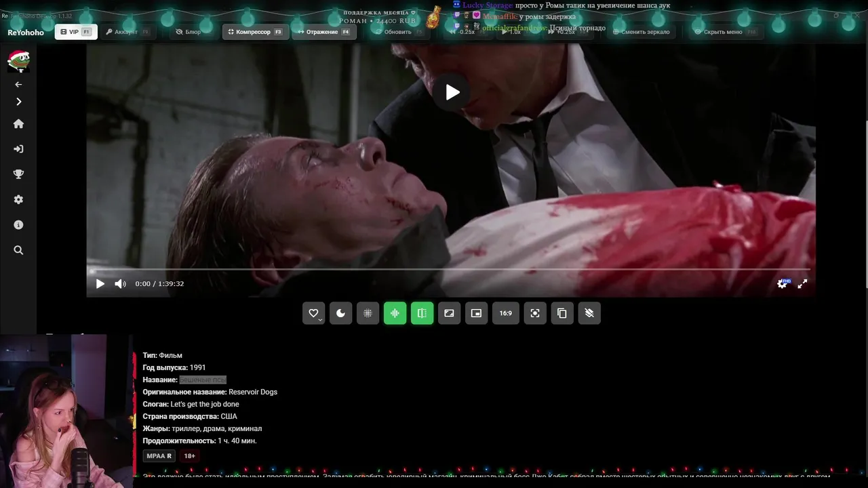Switch aspect ratio with the 16:9 button
868x488 pixels.
pyautogui.click(x=506, y=313)
